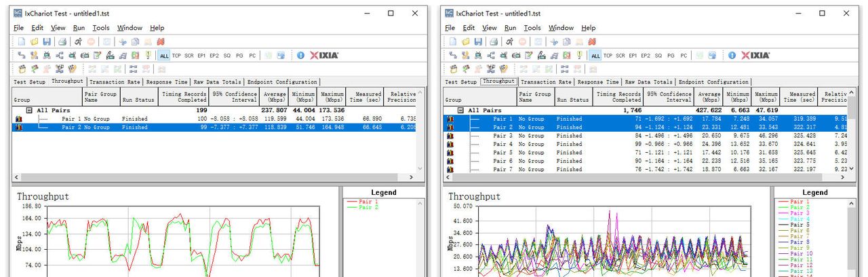Toggle the TCP filter in left window
The width and height of the screenshot is (868, 277).
(x=176, y=56)
